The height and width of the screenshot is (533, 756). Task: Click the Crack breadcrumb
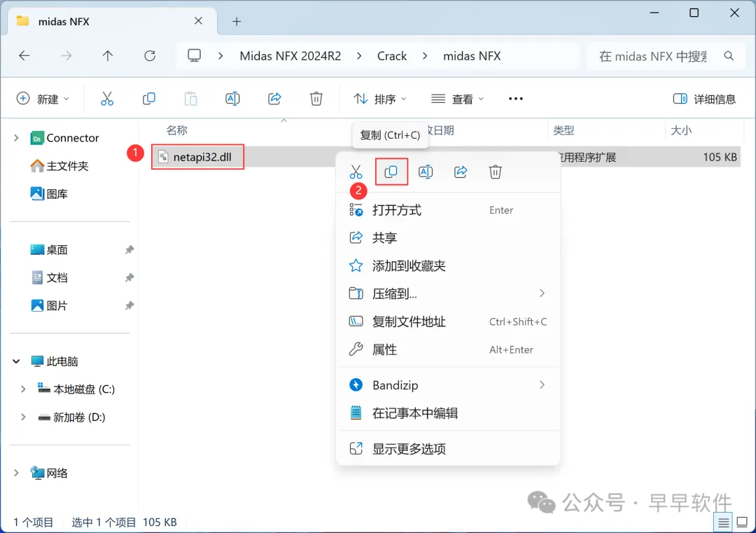click(x=392, y=56)
